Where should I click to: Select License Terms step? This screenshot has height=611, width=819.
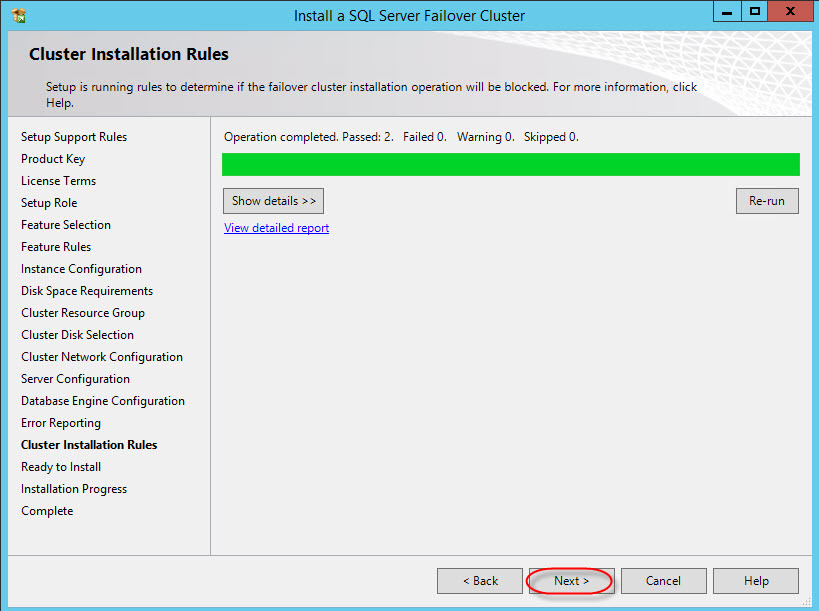(58, 181)
